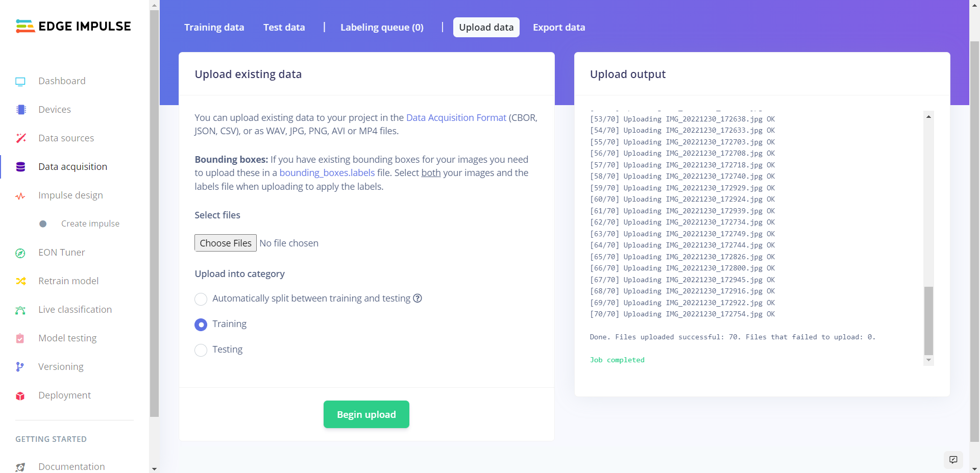The width and height of the screenshot is (980, 473).
Task: Open the feedback chat icon
Action: pos(953,459)
